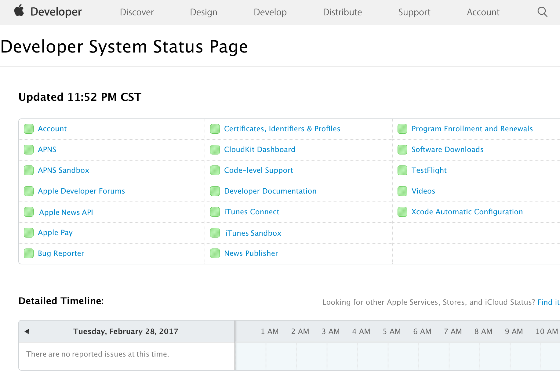Click the Apple logo icon

pos(19,10)
